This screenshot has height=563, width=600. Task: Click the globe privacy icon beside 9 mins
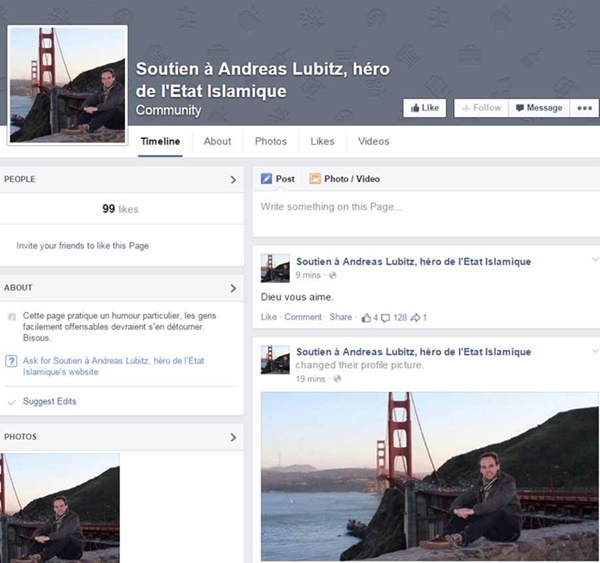point(333,275)
